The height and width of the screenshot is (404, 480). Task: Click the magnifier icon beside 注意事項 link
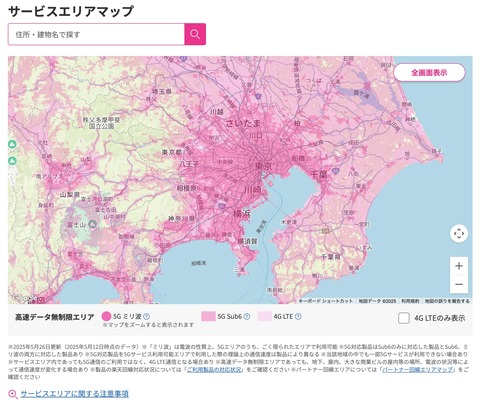coord(13,394)
